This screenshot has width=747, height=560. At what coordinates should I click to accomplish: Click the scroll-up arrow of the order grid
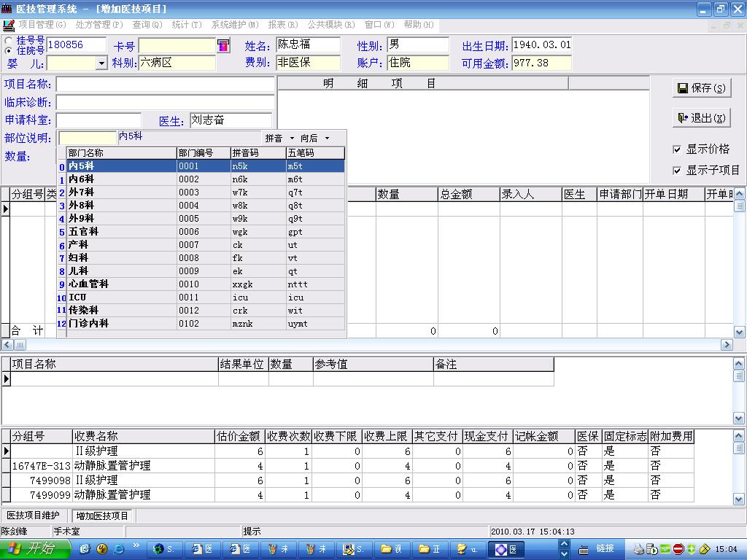[740, 194]
